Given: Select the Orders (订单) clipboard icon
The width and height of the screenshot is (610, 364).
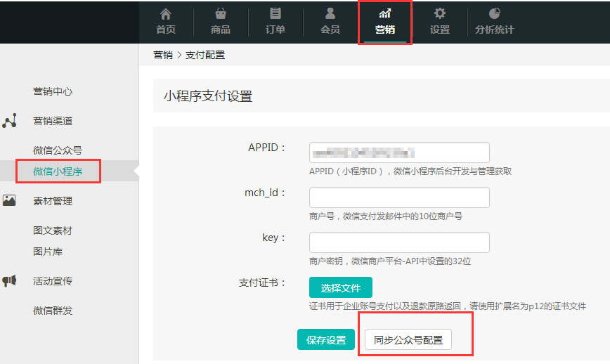Looking at the screenshot, I should point(275,13).
